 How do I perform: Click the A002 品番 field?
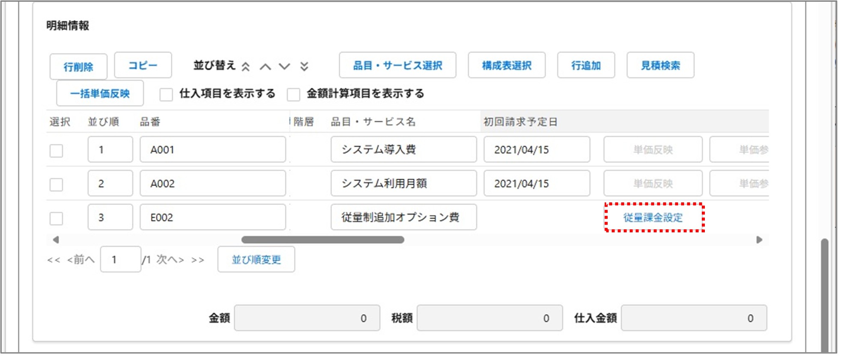(213, 183)
